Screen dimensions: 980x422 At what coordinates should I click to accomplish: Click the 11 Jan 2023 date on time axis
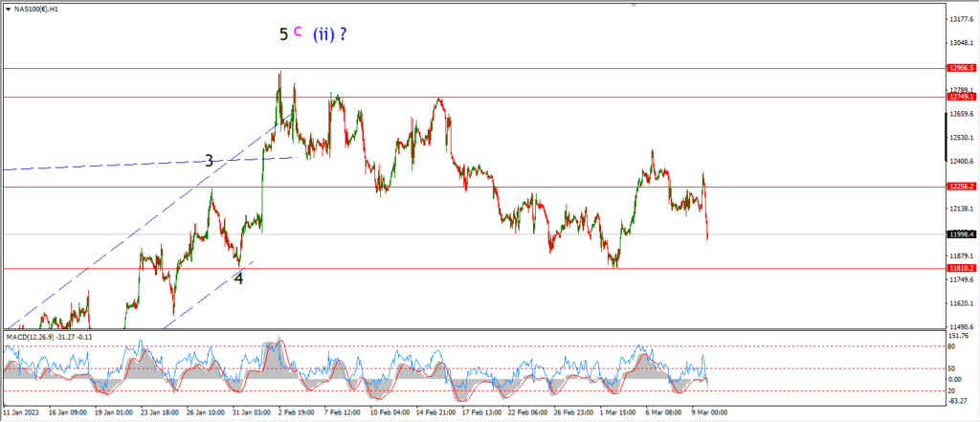pyautogui.click(x=19, y=412)
